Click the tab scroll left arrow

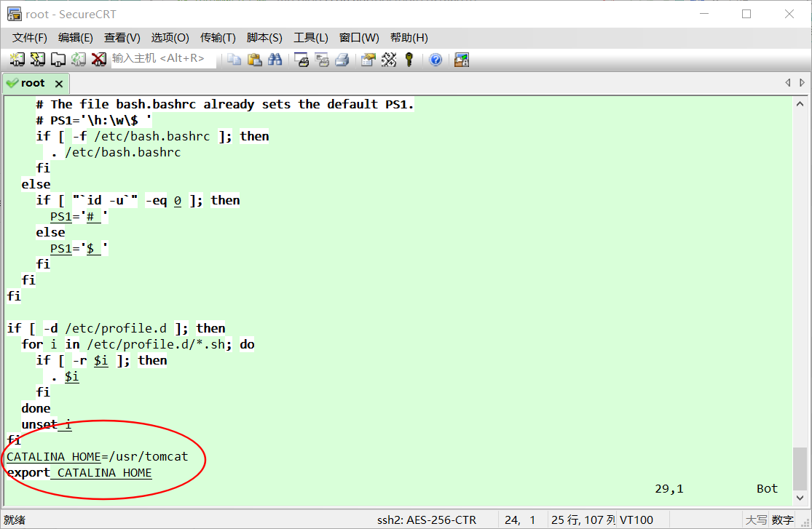[788, 83]
